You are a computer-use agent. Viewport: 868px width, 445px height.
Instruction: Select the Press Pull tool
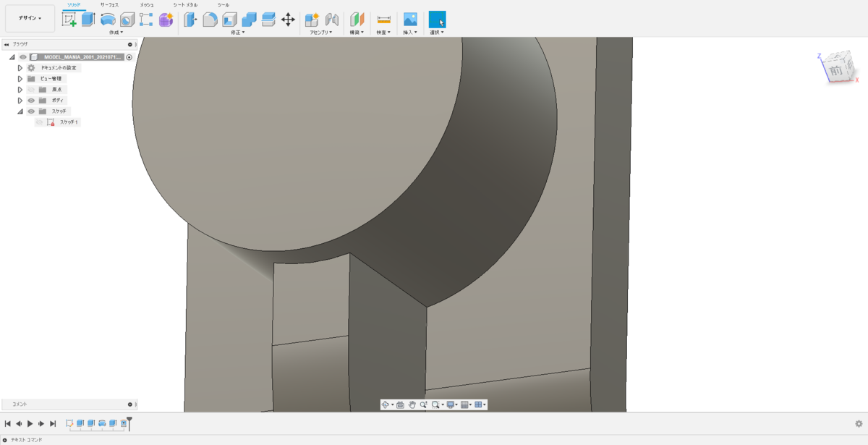[x=190, y=20]
